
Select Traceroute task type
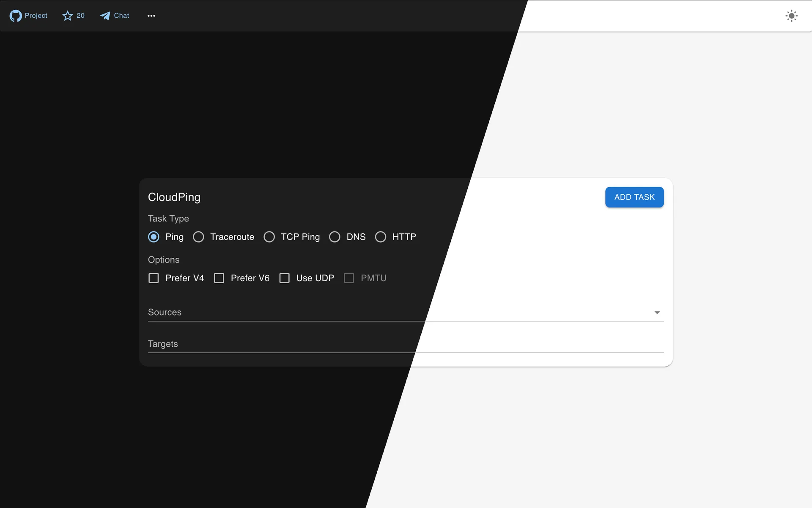click(x=199, y=237)
